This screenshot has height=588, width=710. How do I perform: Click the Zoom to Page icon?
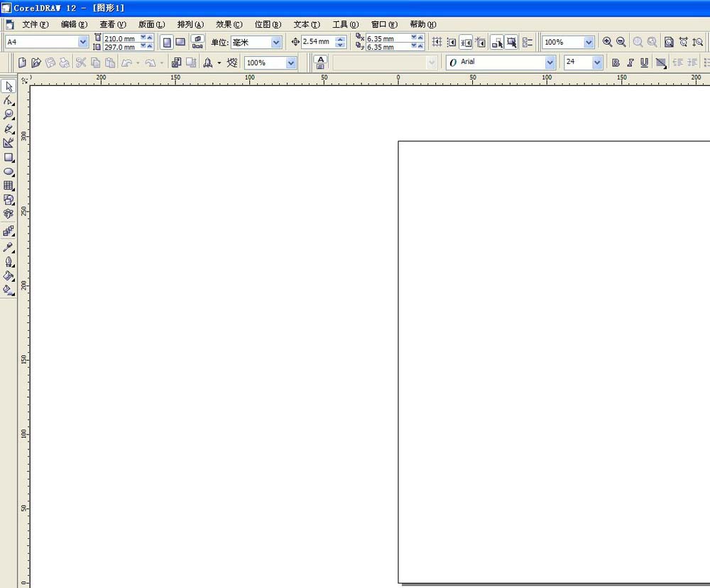coord(669,42)
